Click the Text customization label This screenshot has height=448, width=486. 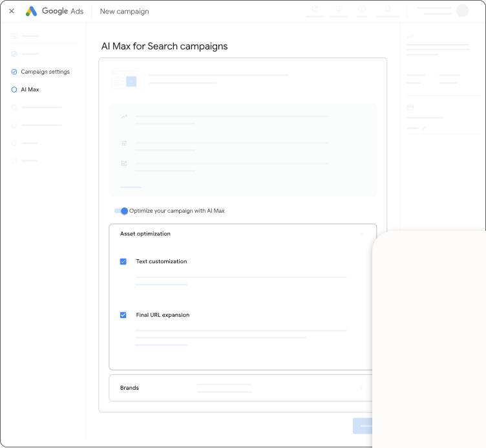click(162, 261)
